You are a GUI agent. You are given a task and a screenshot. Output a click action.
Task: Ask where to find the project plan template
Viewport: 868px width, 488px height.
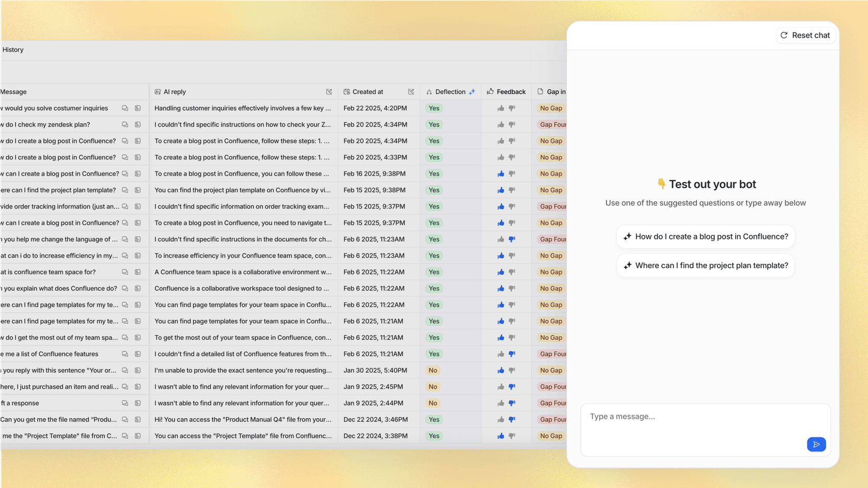pos(706,265)
